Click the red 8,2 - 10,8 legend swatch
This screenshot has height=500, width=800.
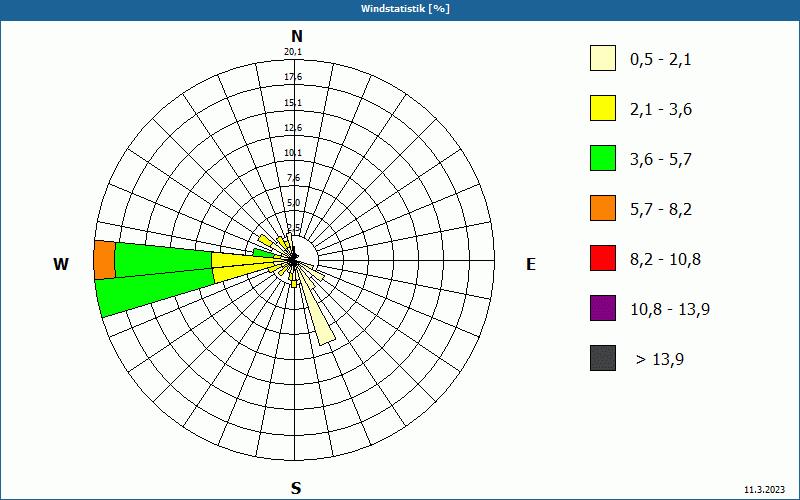point(603,258)
